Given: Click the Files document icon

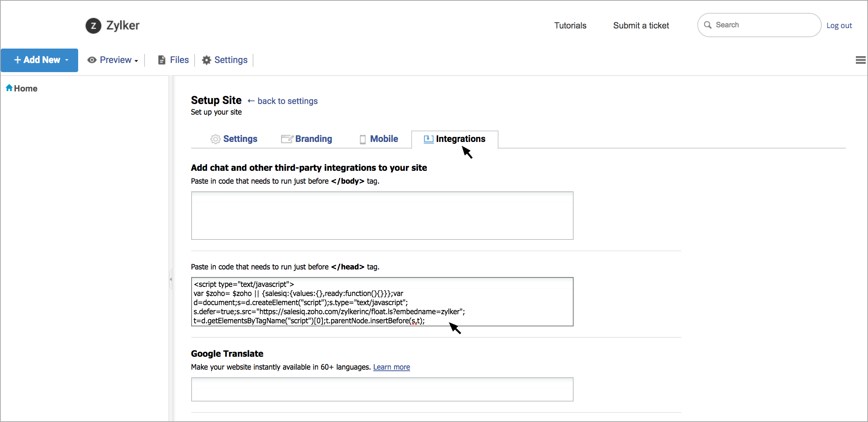Looking at the screenshot, I should 162,60.
